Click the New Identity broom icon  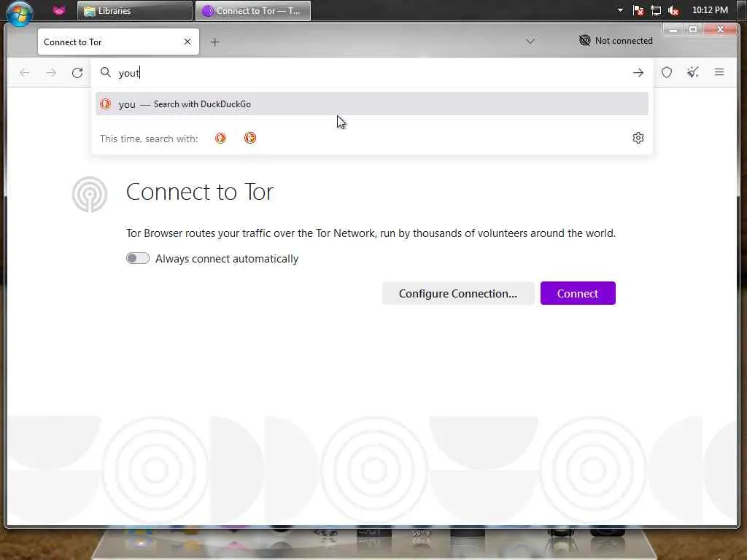693,72
